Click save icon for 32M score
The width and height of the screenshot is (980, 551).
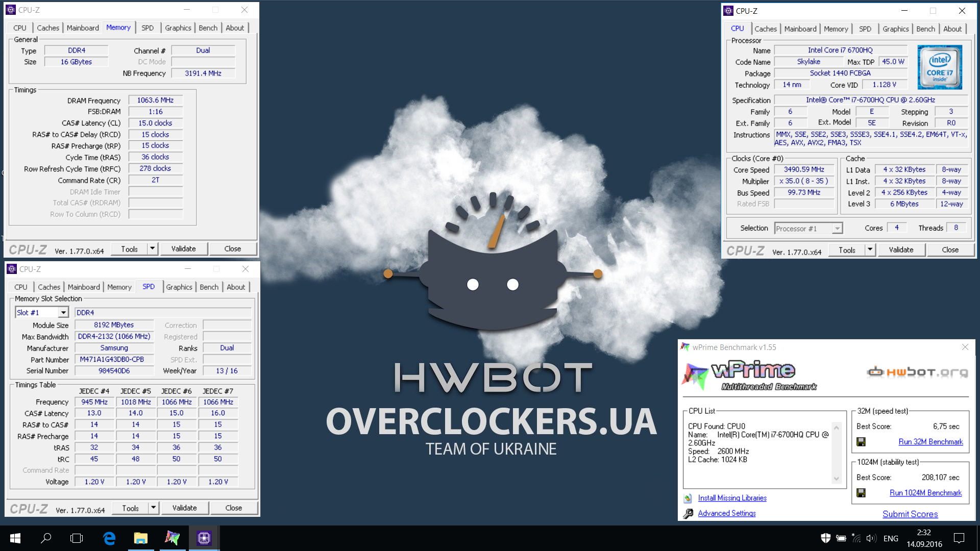coord(861,442)
